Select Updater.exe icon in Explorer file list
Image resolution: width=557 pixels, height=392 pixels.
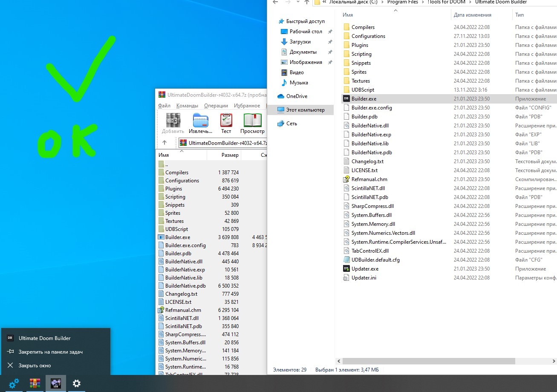[x=346, y=268]
